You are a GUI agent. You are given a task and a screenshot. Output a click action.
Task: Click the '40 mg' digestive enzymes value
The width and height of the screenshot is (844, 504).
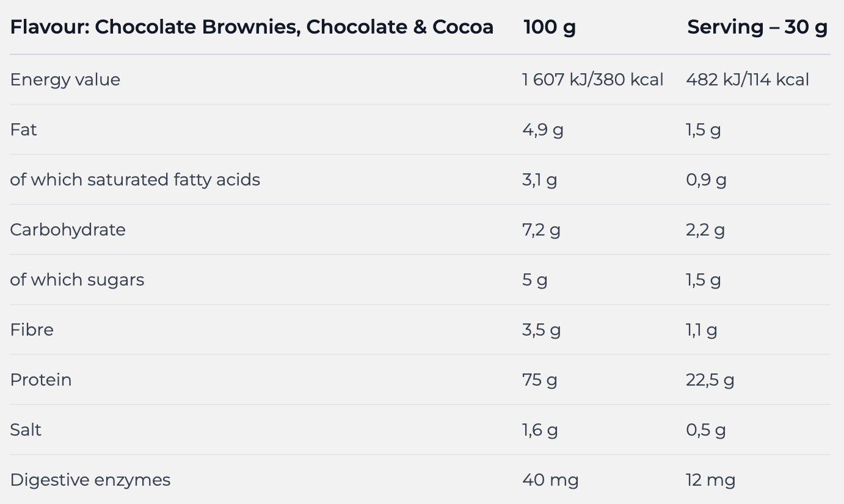[x=550, y=480]
